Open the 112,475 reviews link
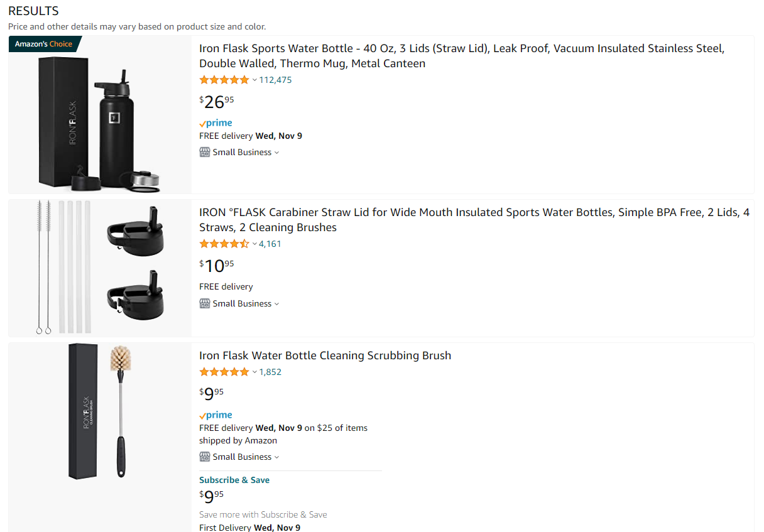 pyautogui.click(x=275, y=80)
